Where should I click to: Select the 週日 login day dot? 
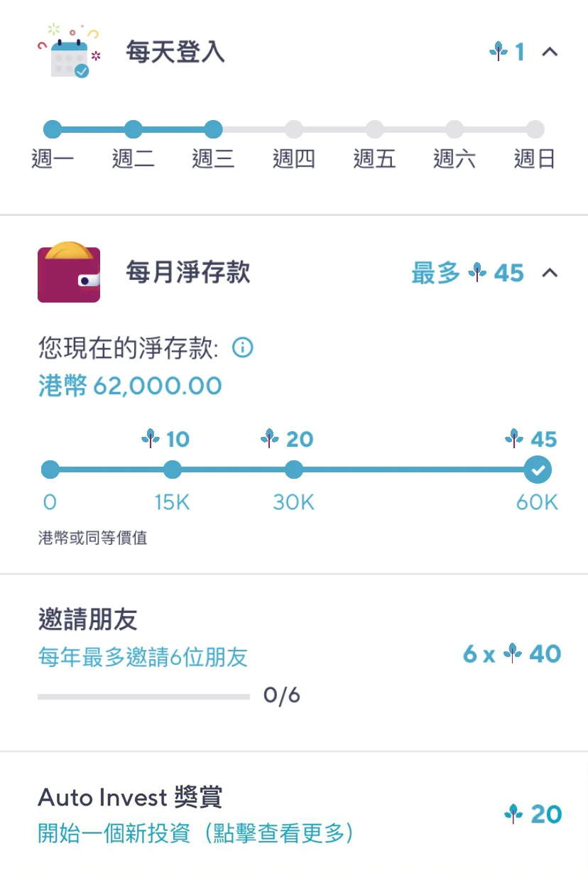point(535,129)
